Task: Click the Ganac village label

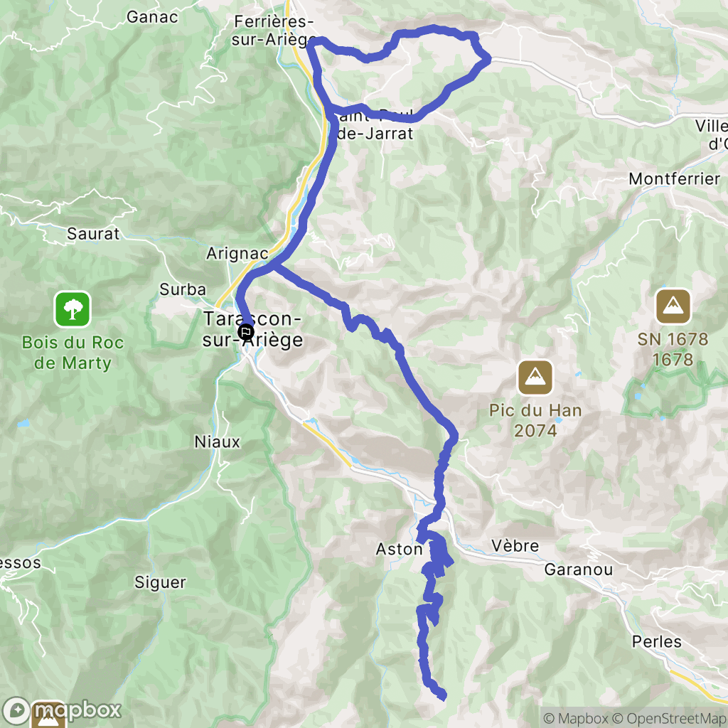Action: [152, 17]
